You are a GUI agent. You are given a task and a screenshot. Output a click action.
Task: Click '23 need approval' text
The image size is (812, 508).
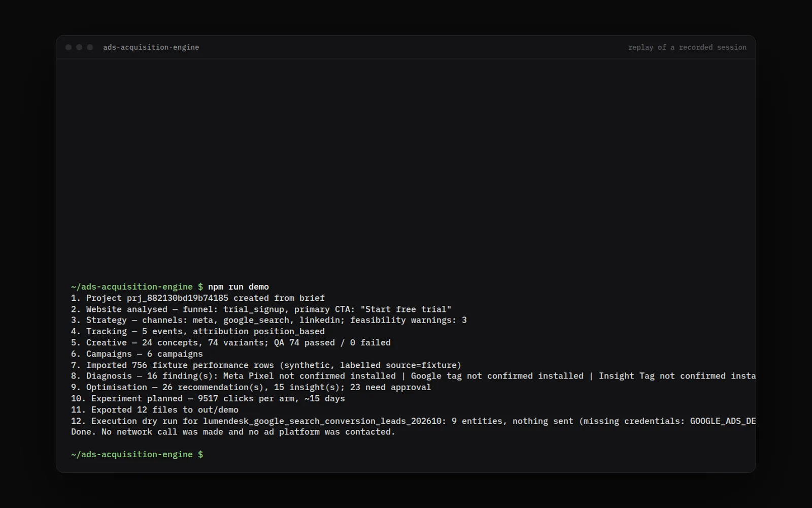tap(391, 387)
